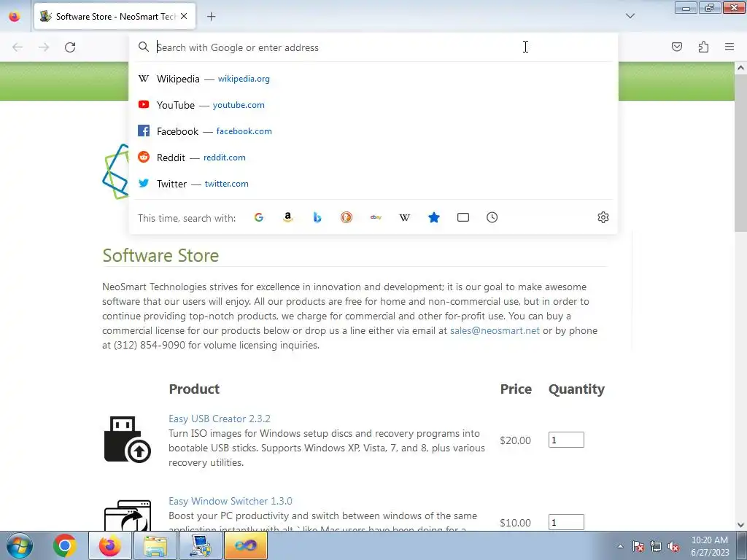Search this time with Google
Viewport: 747px width, 560px height.
[259, 217]
